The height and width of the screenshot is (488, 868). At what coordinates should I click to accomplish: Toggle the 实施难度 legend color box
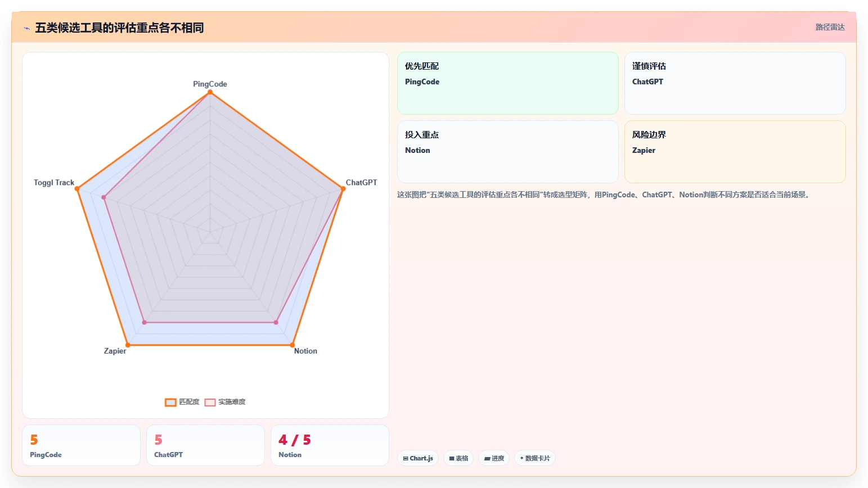[x=210, y=402]
